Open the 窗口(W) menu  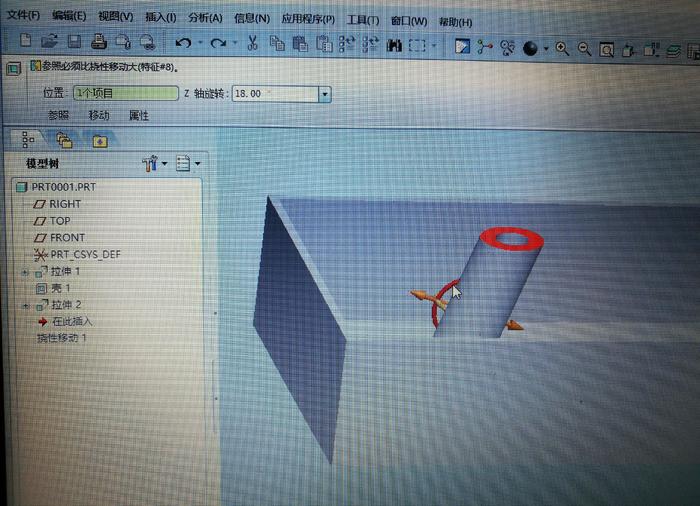pos(408,21)
